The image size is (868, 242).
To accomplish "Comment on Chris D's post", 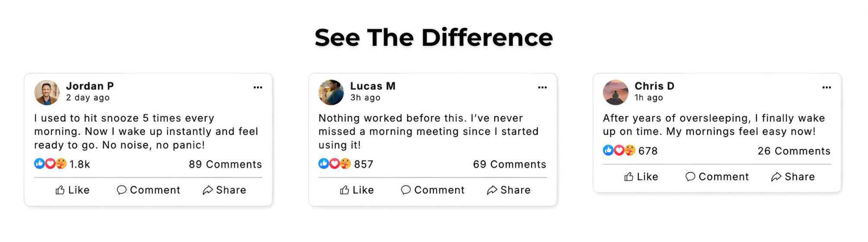I will 717,177.
